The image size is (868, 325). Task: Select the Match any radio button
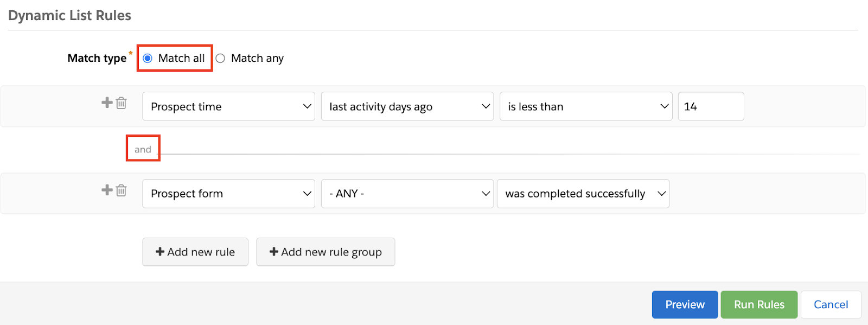(x=220, y=58)
